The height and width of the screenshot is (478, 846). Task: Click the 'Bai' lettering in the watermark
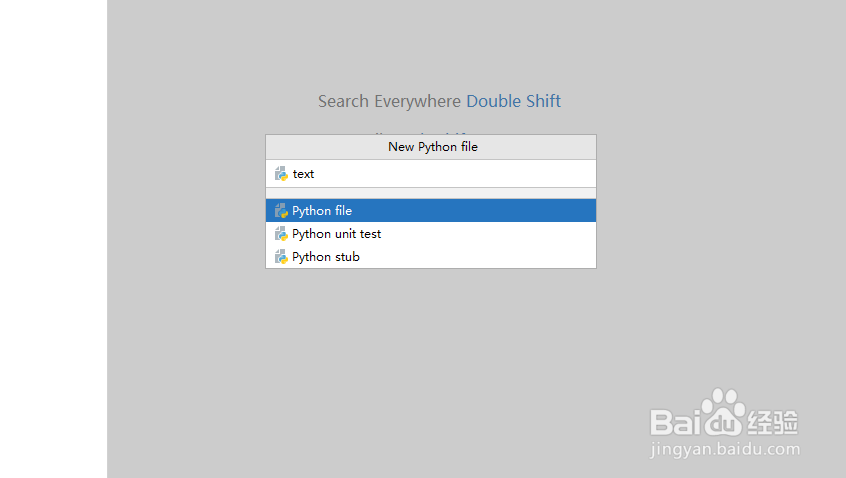(675, 422)
